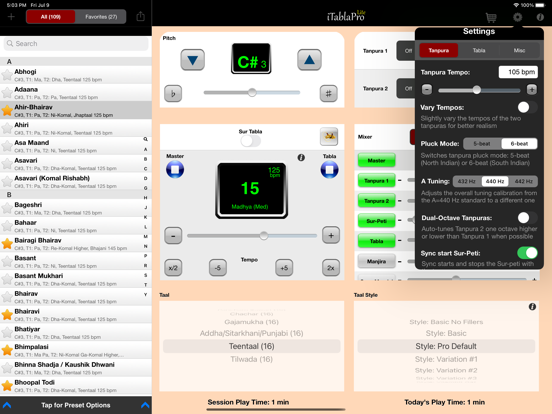Increase tempo with the plus button
The height and width of the screenshot is (414, 552).
coord(331,236)
